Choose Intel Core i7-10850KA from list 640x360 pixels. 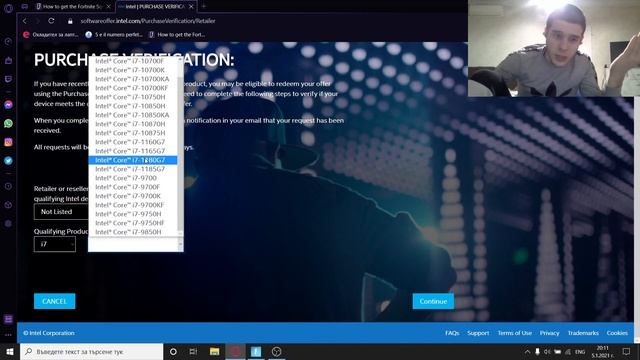133,115
